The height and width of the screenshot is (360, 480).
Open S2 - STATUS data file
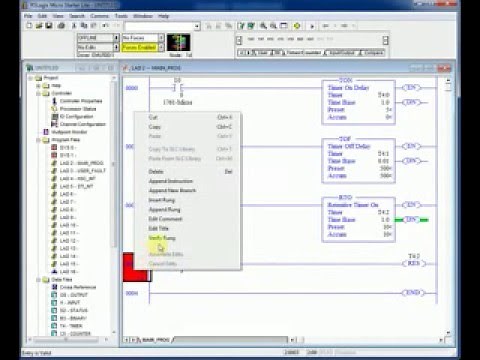pos(74,310)
